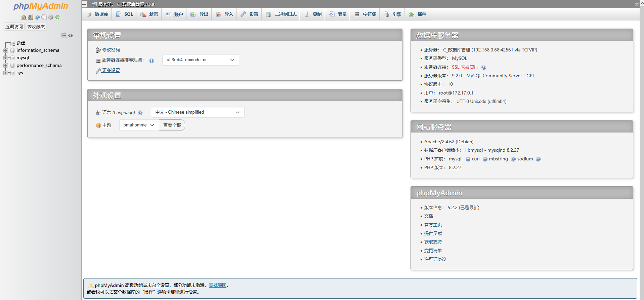Viewport: 644px width, 300px height.
Task: Open the 变量 variables tab
Action: pos(338,14)
